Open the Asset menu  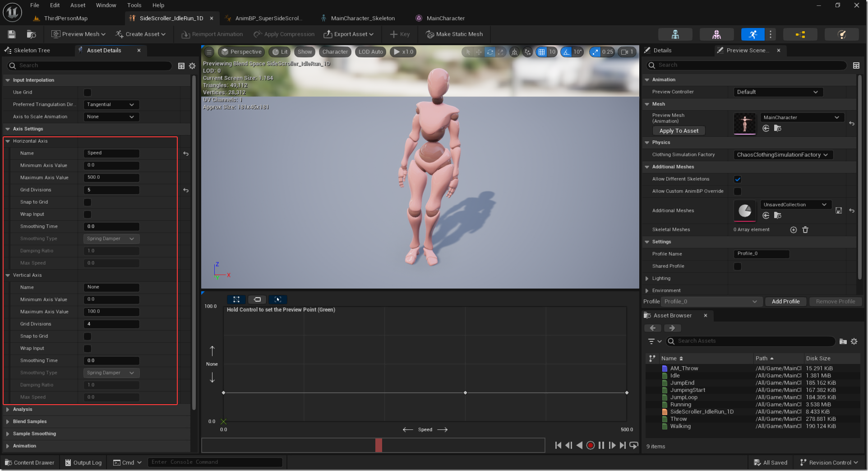(78, 5)
